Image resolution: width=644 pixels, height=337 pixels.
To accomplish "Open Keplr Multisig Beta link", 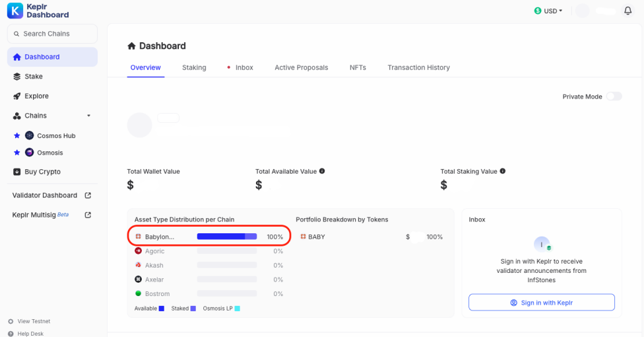I will [x=40, y=215].
